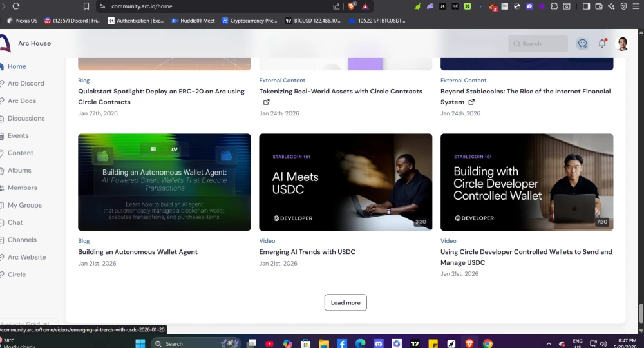Open Events from the sidebar menu

coord(18,135)
